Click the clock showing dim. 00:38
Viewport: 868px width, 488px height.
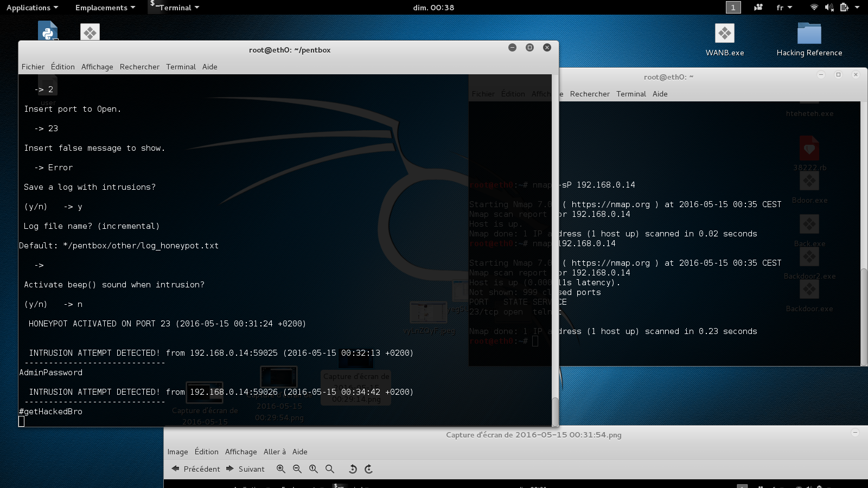433,8
